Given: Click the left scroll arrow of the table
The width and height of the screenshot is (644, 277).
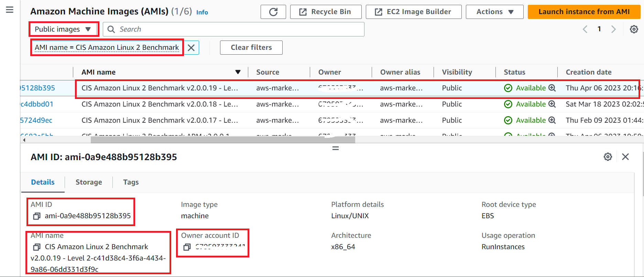Looking at the screenshot, I should coord(24,140).
